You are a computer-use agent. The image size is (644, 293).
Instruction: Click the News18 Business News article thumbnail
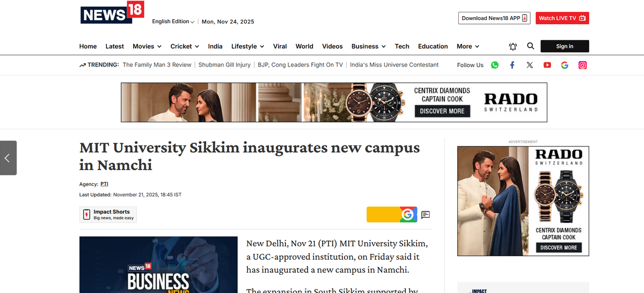[158, 265]
